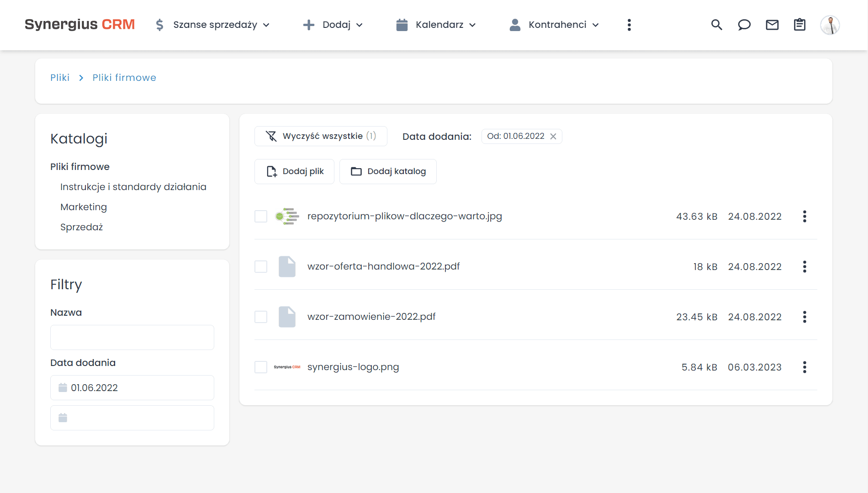Select checkbox for repozytorium-plikow-dlaczego-warto.jpg
This screenshot has width=868, height=493.
pos(260,216)
